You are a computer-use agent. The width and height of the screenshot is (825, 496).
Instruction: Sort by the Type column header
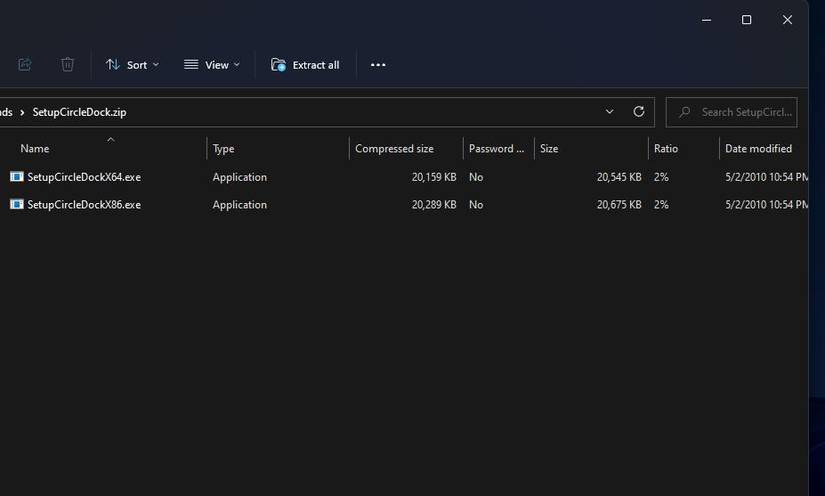coord(223,149)
